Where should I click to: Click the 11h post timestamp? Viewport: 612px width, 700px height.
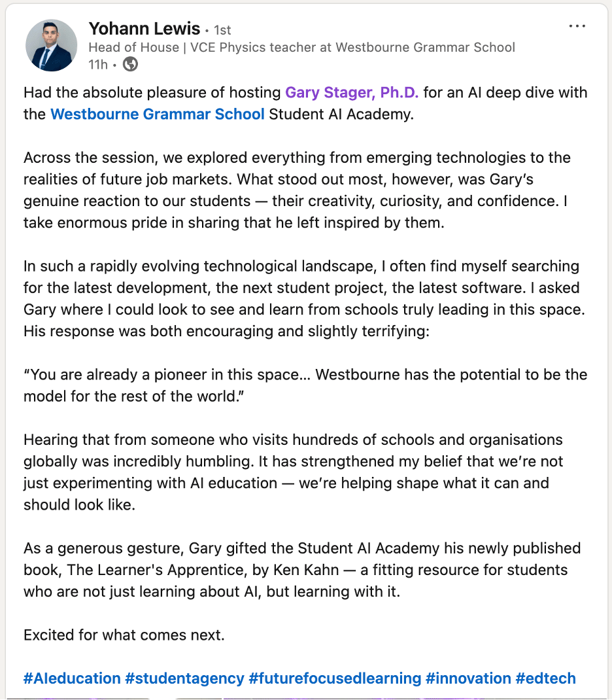(97, 64)
